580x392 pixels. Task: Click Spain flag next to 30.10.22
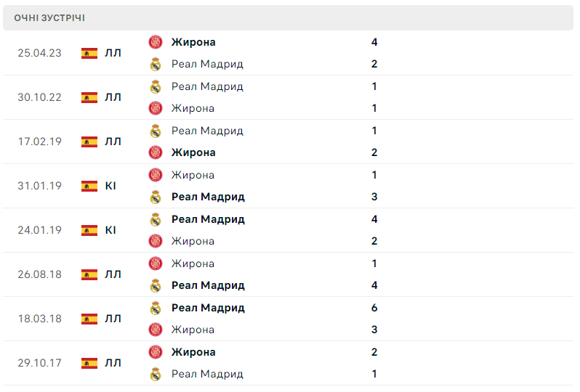tap(89, 97)
